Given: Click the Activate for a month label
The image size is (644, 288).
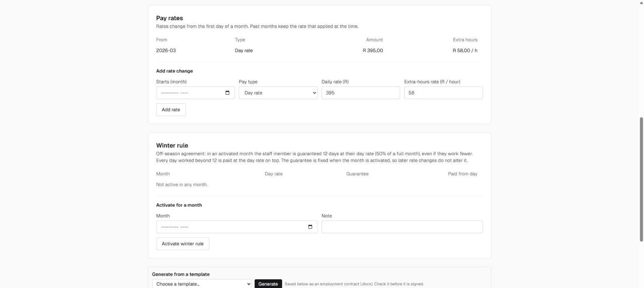Looking at the screenshot, I should tap(179, 205).
